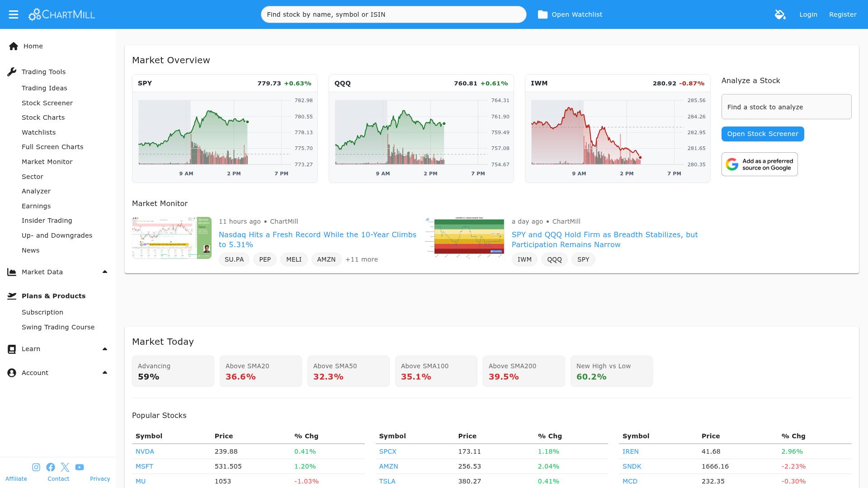868x488 pixels.
Task: Open Earnings sidebar item
Action: coord(36,206)
